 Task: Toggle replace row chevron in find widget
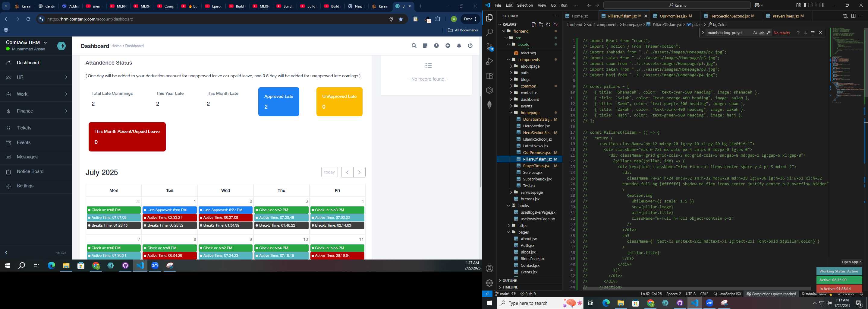click(703, 33)
